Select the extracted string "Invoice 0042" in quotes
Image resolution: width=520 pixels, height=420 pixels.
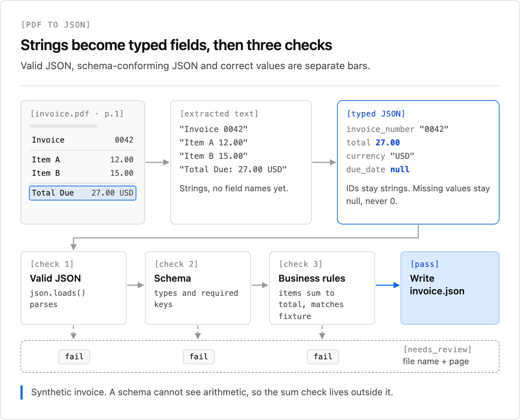(x=213, y=129)
